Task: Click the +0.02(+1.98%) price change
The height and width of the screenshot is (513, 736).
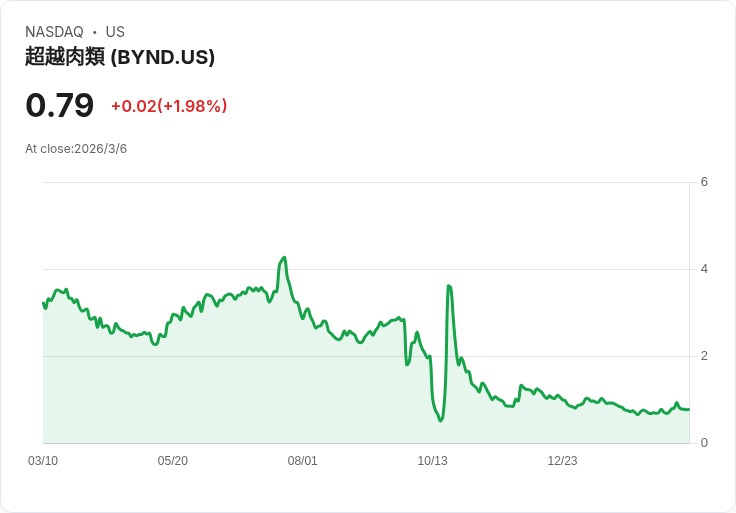Action: 169,106
